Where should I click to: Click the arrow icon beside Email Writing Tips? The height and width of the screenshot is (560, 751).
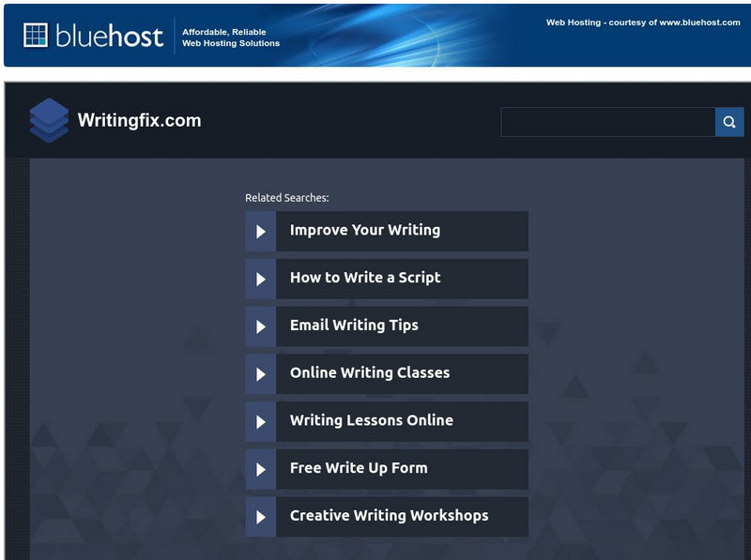point(260,326)
